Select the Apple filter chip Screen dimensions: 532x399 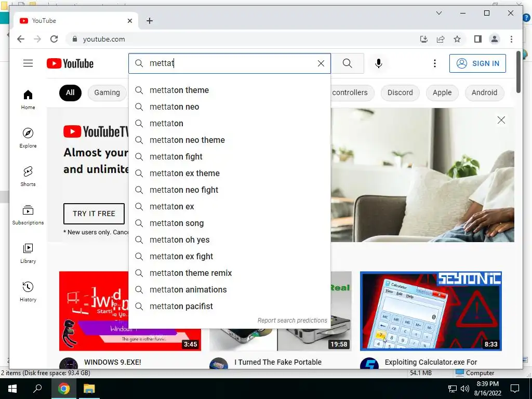click(442, 92)
